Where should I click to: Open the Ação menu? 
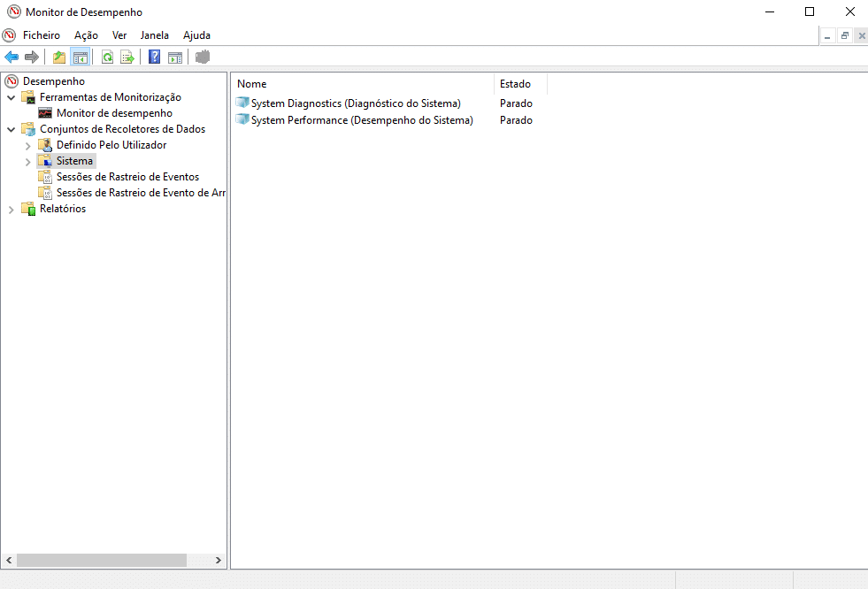(x=86, y=35)
